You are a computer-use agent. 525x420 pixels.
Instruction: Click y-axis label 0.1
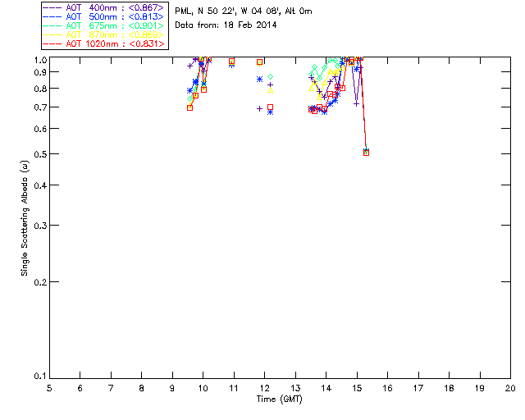coord(40,377)
